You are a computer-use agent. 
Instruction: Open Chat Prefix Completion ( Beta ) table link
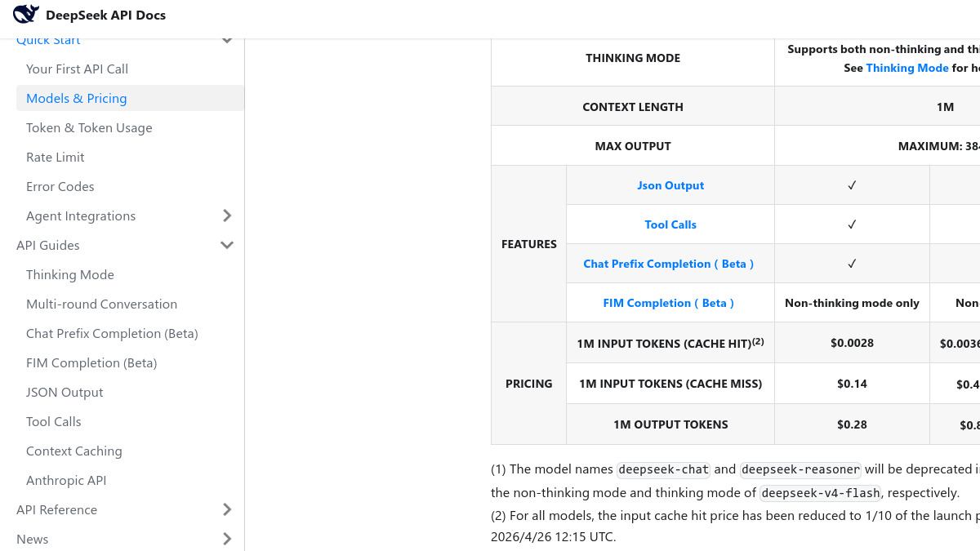click(x=669, y=264)
